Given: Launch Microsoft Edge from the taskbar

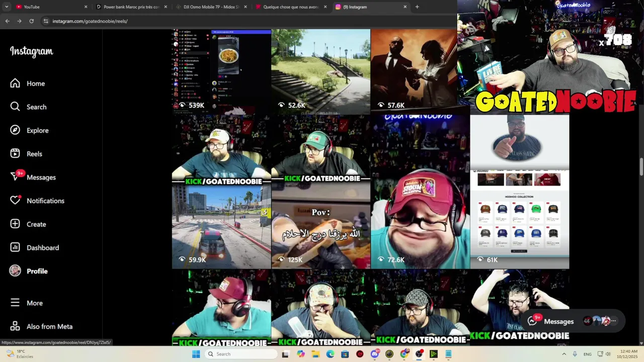Looking at the screenshot, I should 330,354.
